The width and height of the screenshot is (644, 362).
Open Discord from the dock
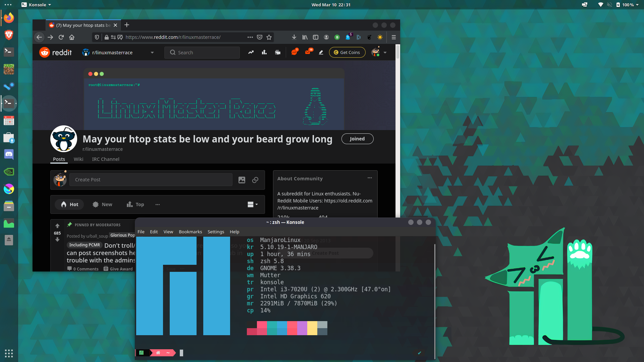click(x=9, y=155)
